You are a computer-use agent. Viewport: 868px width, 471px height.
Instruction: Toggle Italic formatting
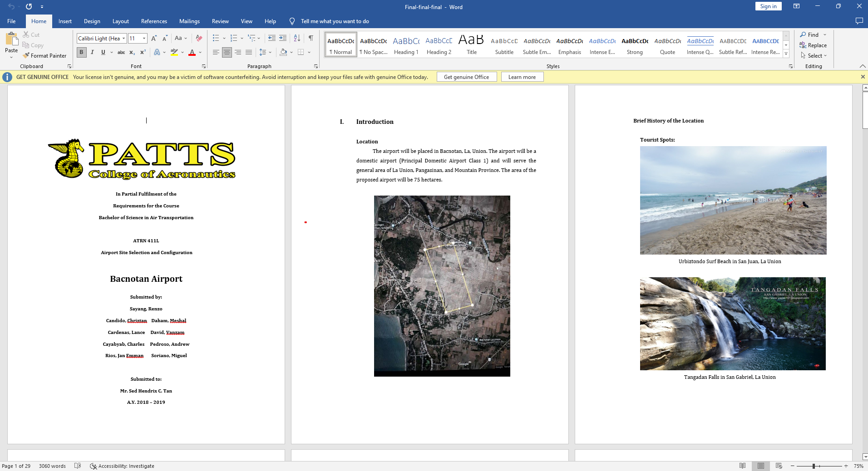point(92,53)
